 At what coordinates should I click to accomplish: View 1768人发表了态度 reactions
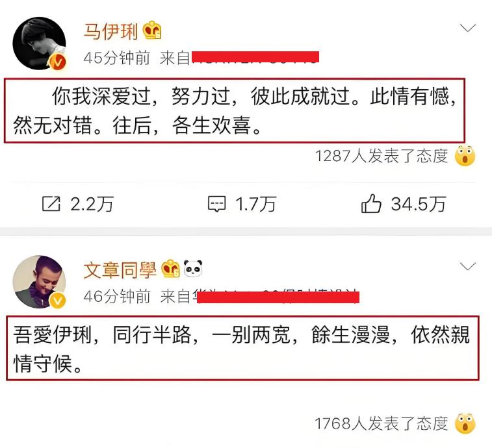pyautogui.click(x=382, y=423)
